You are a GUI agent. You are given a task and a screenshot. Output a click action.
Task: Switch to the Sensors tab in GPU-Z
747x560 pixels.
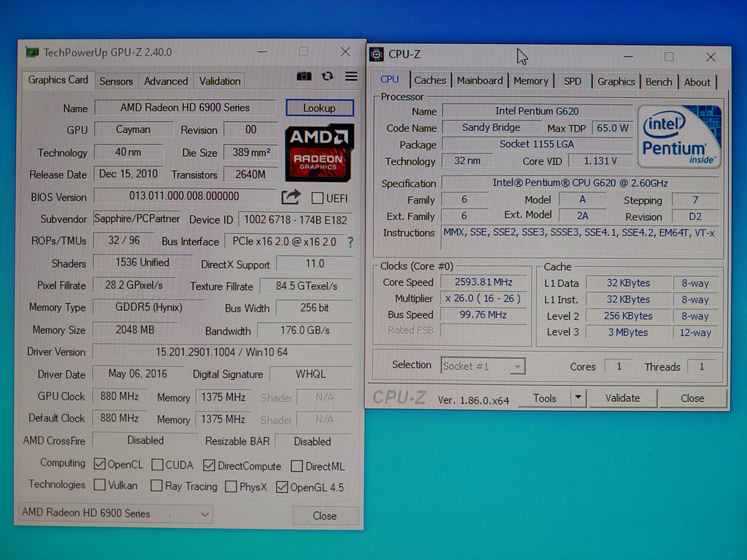(116, 81)
